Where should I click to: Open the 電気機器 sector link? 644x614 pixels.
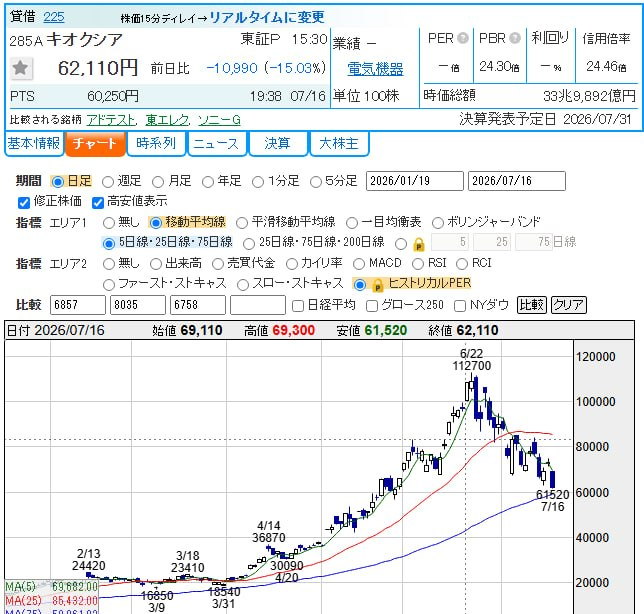(x=375, y=69)
